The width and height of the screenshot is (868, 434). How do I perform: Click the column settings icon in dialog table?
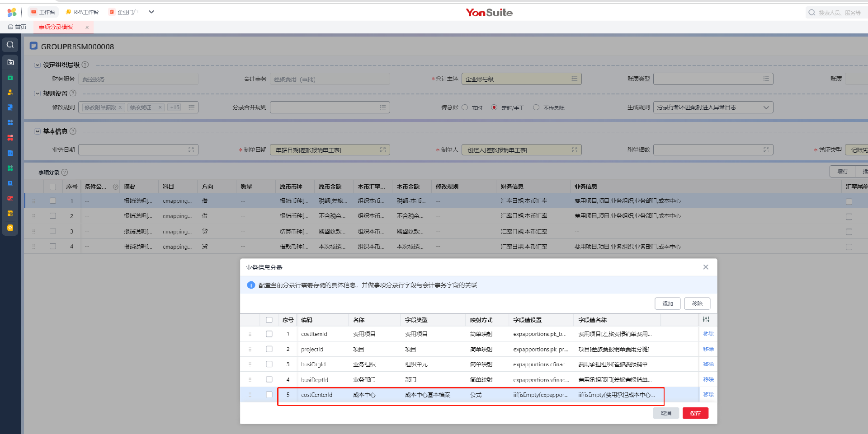(706, 320)
